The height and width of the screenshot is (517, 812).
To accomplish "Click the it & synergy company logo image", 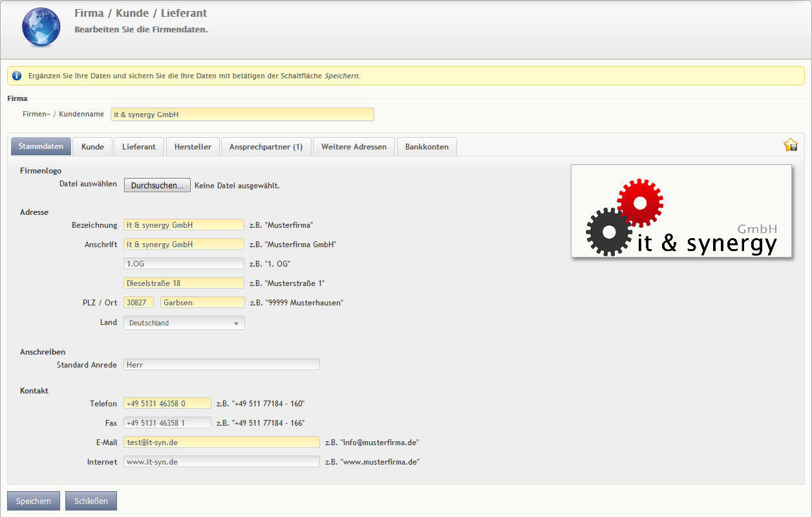I will [681, 211].
